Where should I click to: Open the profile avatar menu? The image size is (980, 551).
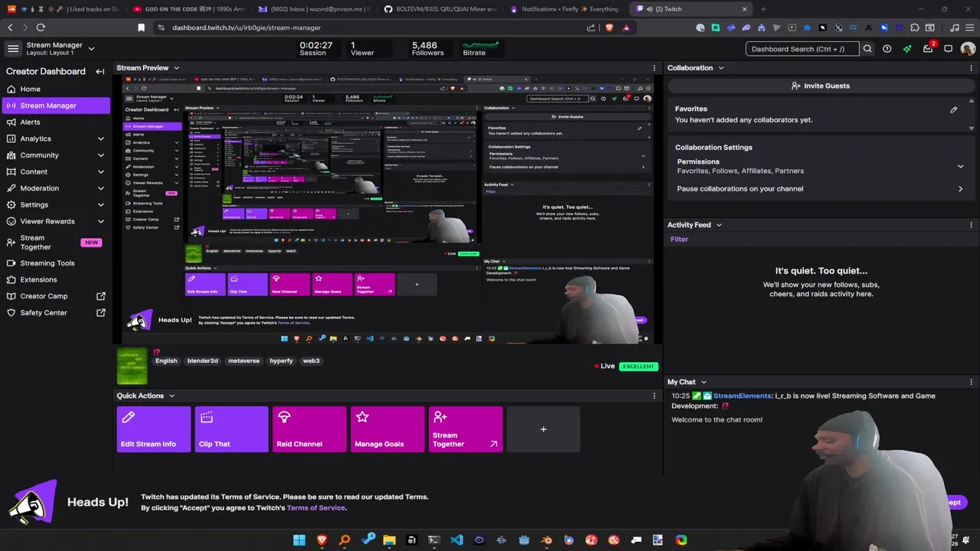[x=968, y=49]
